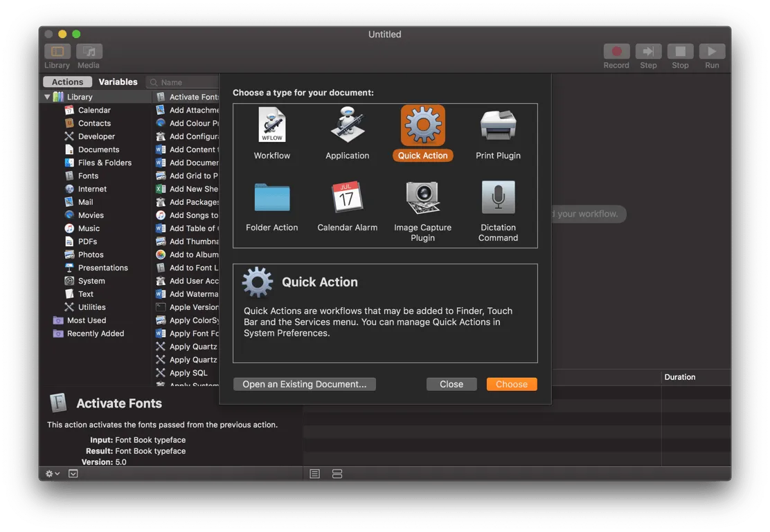Select the Apple Versioning Tool action
The image size is (770, 532).
[186, 307]
